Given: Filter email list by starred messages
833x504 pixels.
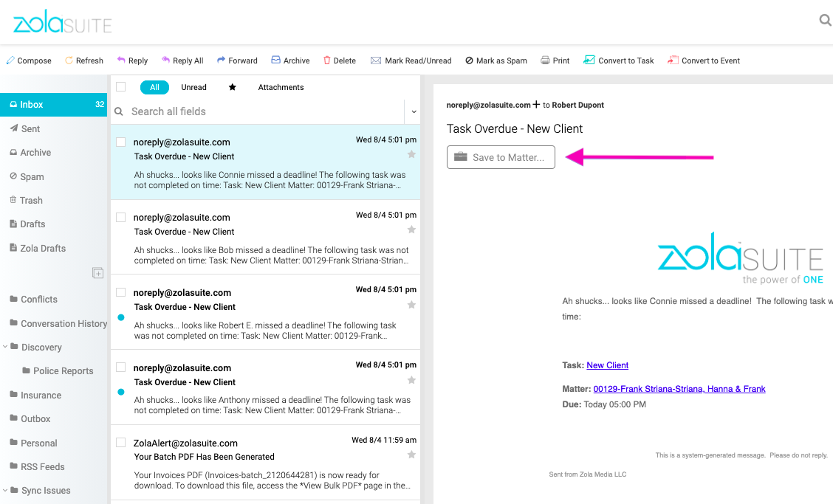Looking at the screenshot, I should click(232, 87).
